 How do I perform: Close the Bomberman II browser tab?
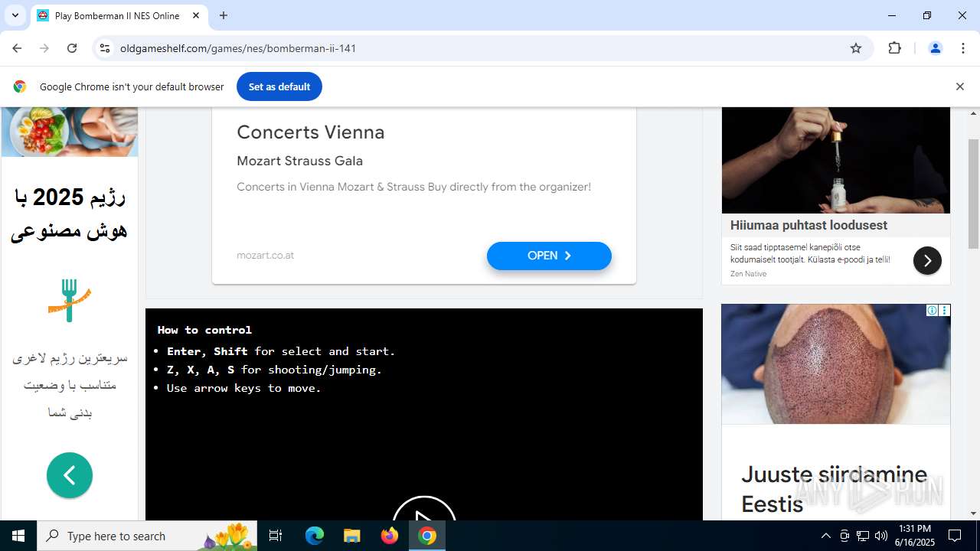[196, 15]
